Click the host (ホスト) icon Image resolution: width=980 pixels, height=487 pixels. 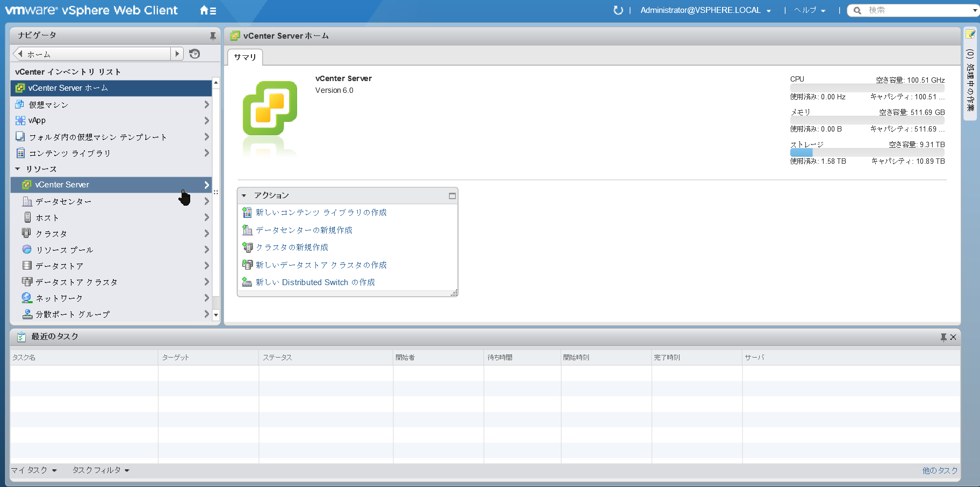pyautogui.click(x=27, y=217)
